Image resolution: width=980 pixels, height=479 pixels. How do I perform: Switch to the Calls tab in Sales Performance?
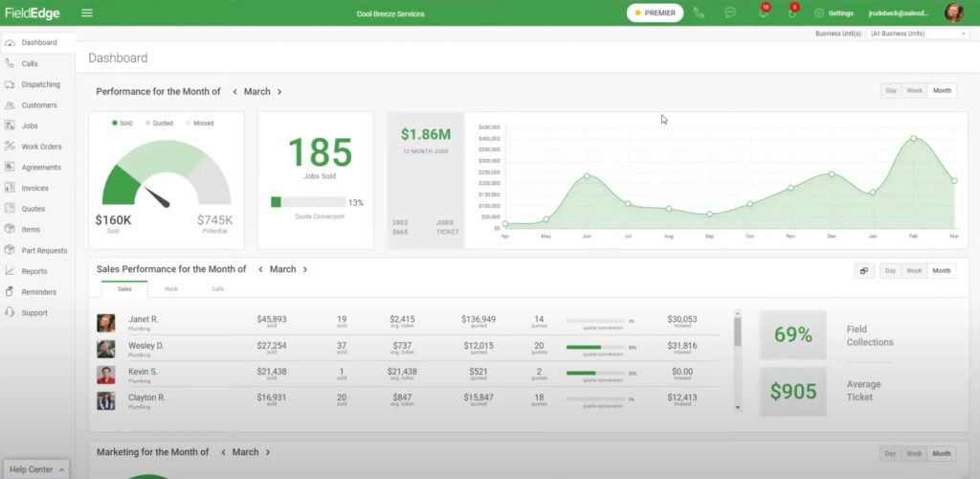217,289
